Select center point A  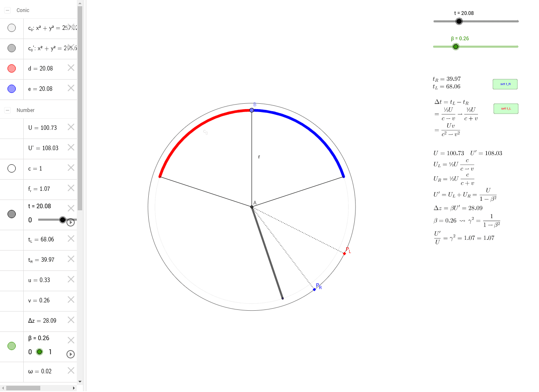click(252, 207)
